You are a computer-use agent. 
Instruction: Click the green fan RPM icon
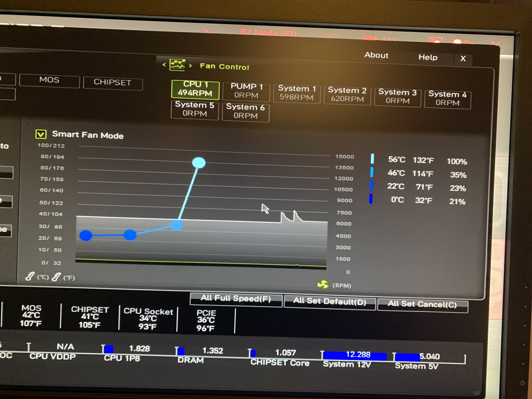pos(323,284)
